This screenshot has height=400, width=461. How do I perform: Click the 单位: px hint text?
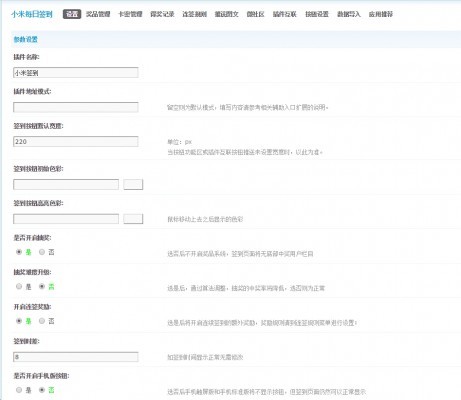179,142
